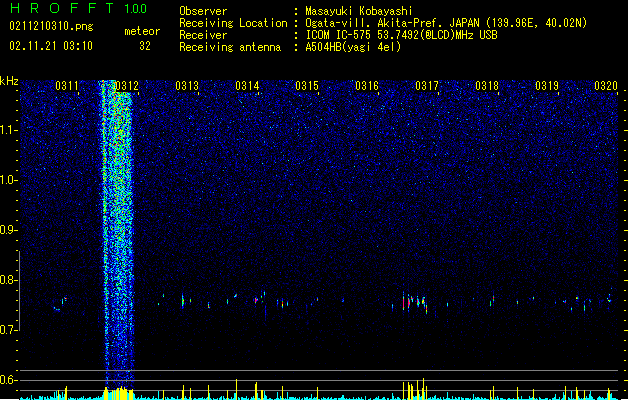
Task: Click the 1.1 kHz axis label
Action: point(9,130)
